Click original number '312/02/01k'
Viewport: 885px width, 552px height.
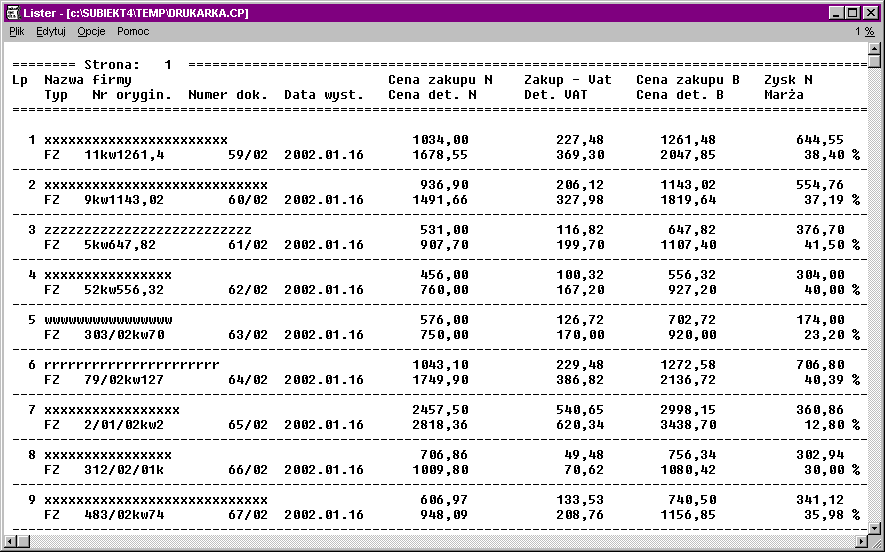124,470
